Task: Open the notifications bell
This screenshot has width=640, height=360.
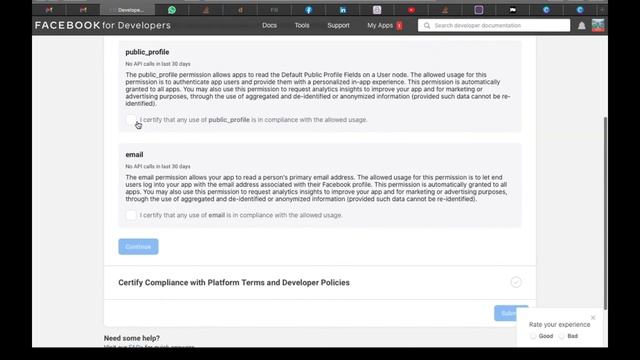Action: (x=582, y=26)
